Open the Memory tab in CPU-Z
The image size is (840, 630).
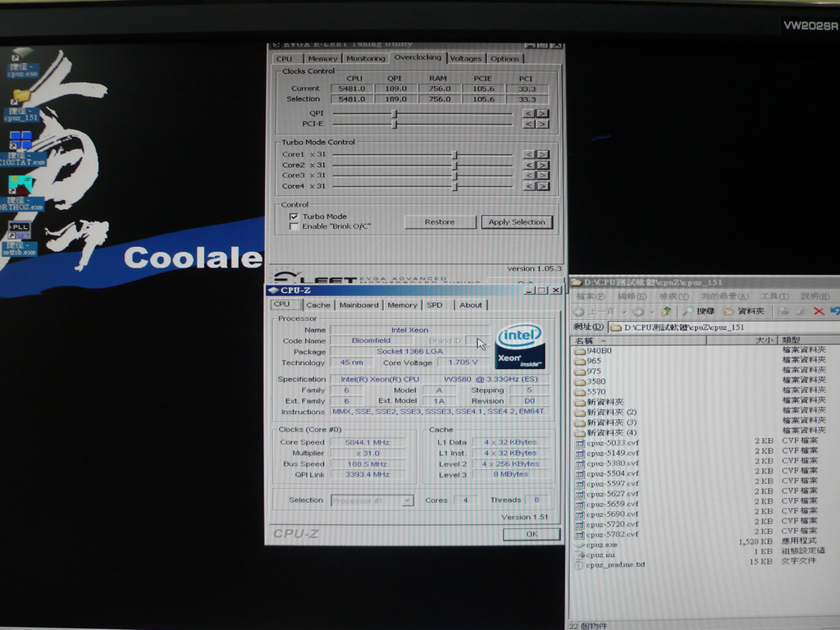pyautogui.click(x=402, y=305)
